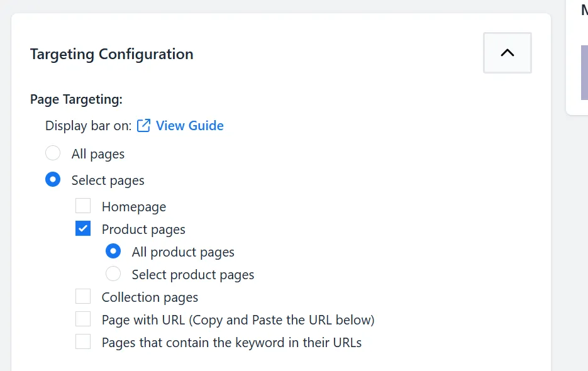This screenshot has width=588, height=371.
Task: Choose Select product pages radio option
Action: coord(113,274)
